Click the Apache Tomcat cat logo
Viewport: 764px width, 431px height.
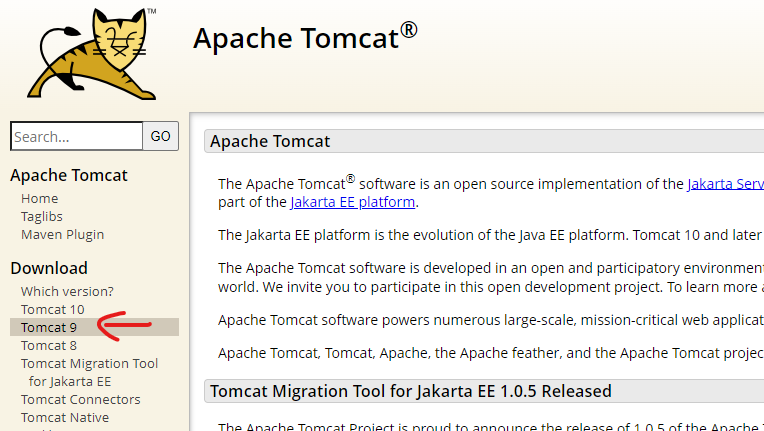pos(93,54)
